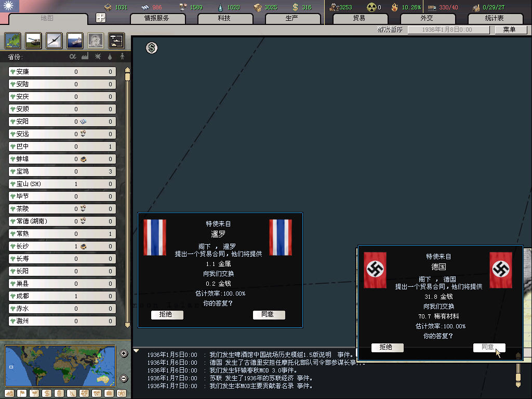Image resolution: width=532 pixels, height=399 pixels.
Task: Open the naval units ship icon
Action: (x=75, y=41)
